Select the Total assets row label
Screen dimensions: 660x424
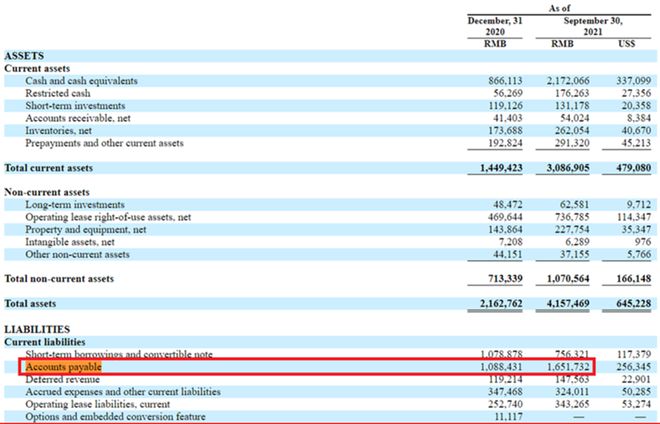pos(32,302)
